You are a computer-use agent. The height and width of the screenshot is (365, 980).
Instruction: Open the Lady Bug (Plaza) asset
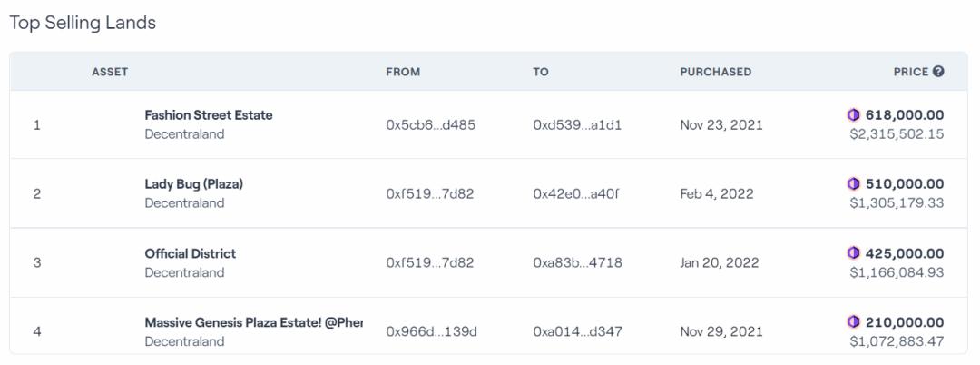pyautogui.click(x=194, y=183)
